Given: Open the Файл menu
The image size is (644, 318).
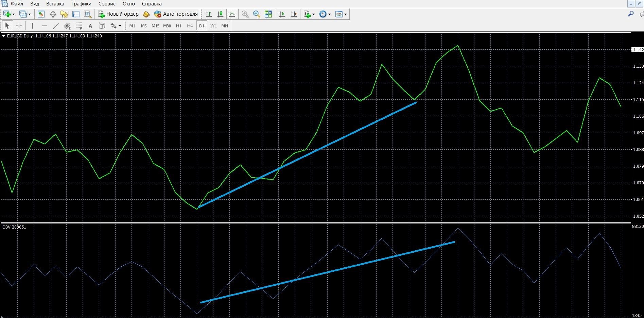Looking at the screenshot, I should [17, 4].
